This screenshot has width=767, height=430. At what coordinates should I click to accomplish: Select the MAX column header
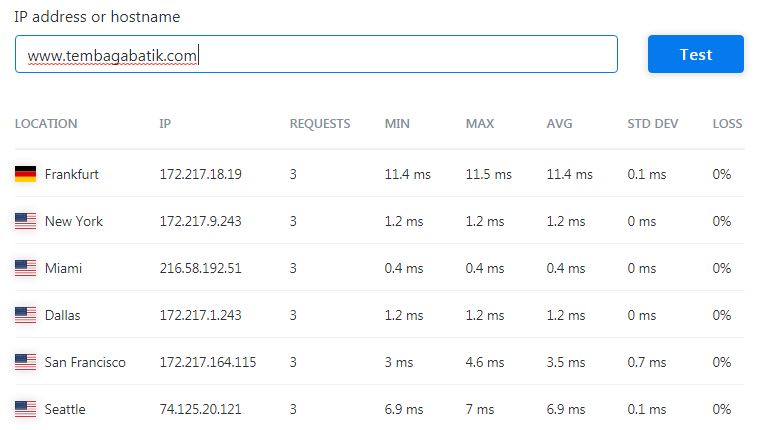click(x=480, y=124)
